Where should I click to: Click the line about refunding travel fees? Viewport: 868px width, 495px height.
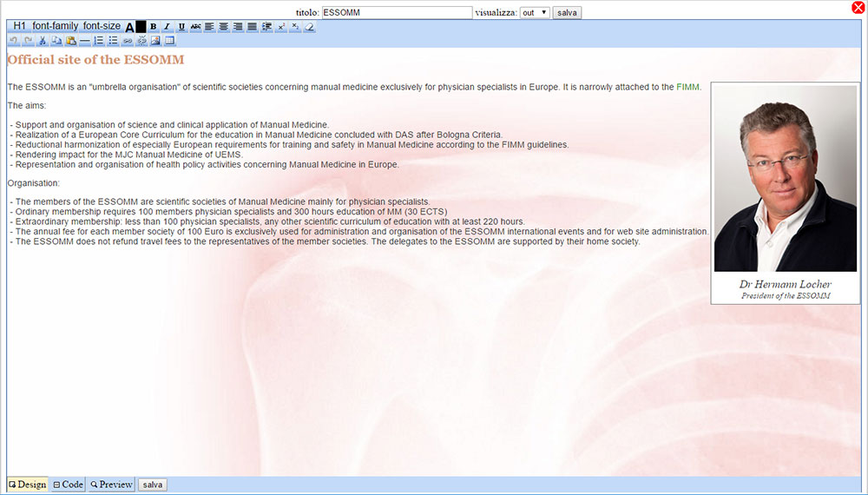[325, 241]
